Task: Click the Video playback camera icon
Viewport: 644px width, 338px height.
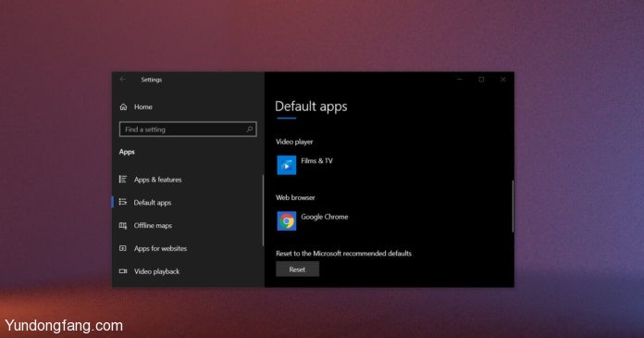Action: 123,271
